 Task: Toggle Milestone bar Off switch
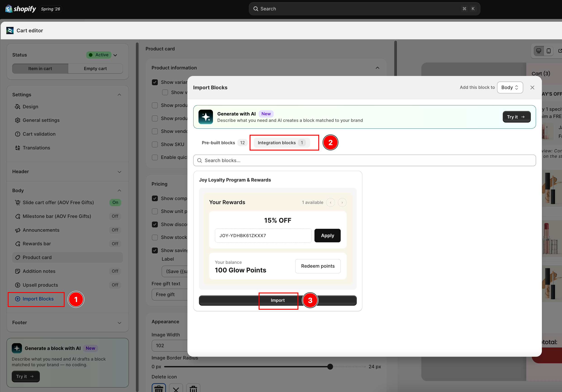[115, 216]
